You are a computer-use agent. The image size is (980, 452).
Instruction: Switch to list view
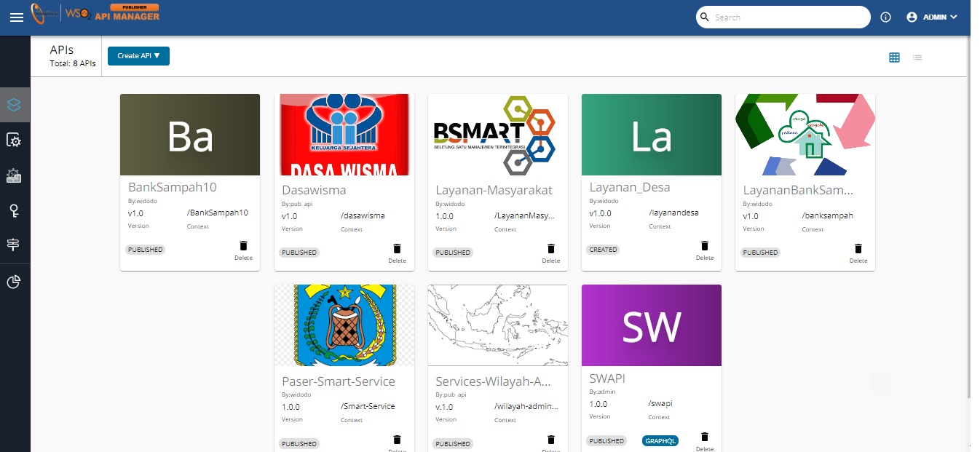coord(917,58)
